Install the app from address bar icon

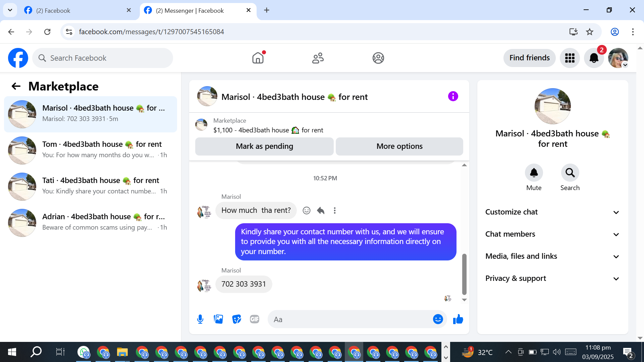(x=573, y=32)
